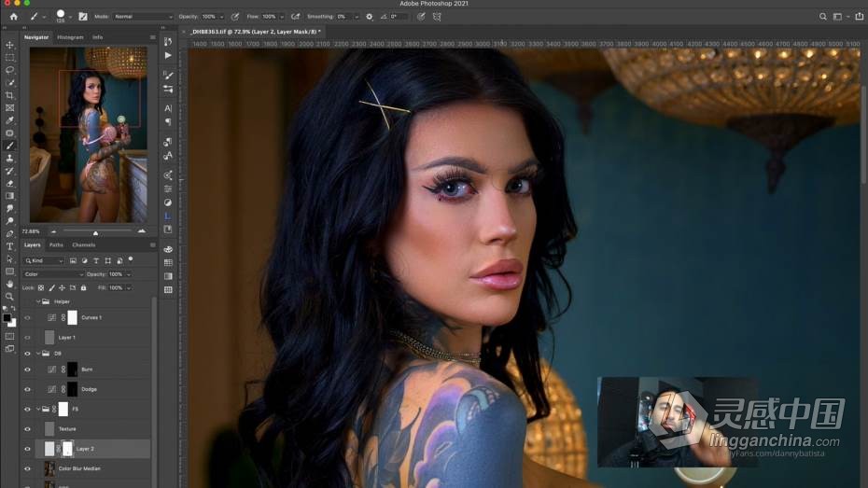Open the Layers panel options menu
This screenshot has height=488, width=868.
click(x=153, y=244)
